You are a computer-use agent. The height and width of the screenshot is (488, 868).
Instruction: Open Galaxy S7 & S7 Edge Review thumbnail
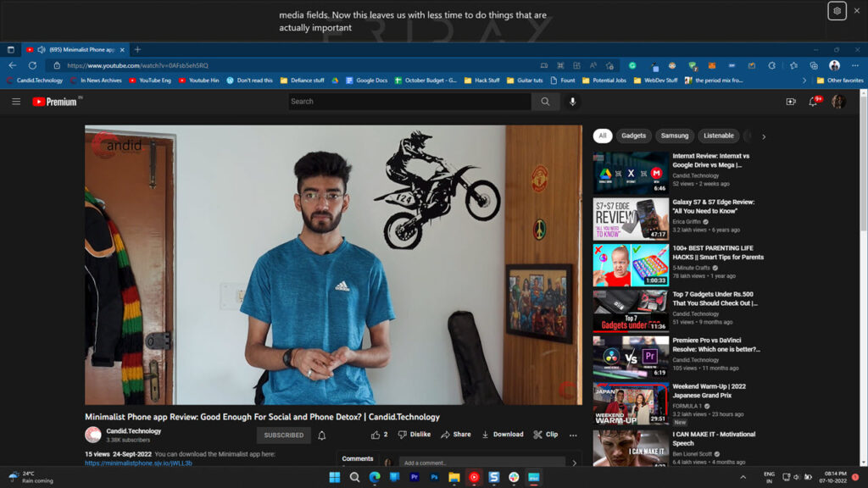click(631, 219)
